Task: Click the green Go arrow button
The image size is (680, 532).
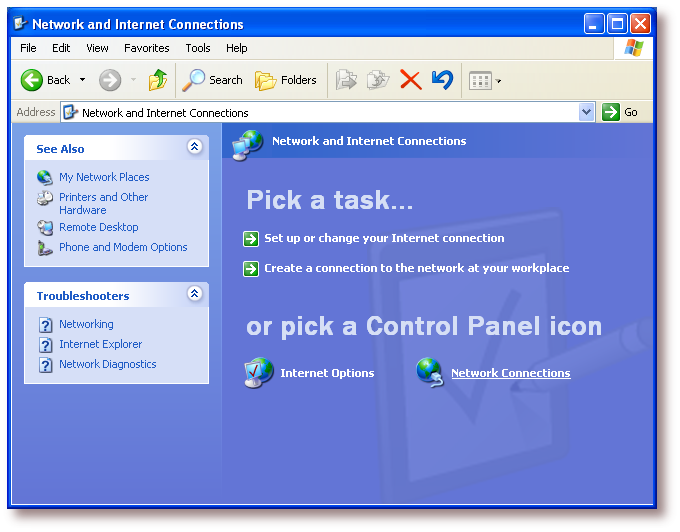Action: (611, 112)
